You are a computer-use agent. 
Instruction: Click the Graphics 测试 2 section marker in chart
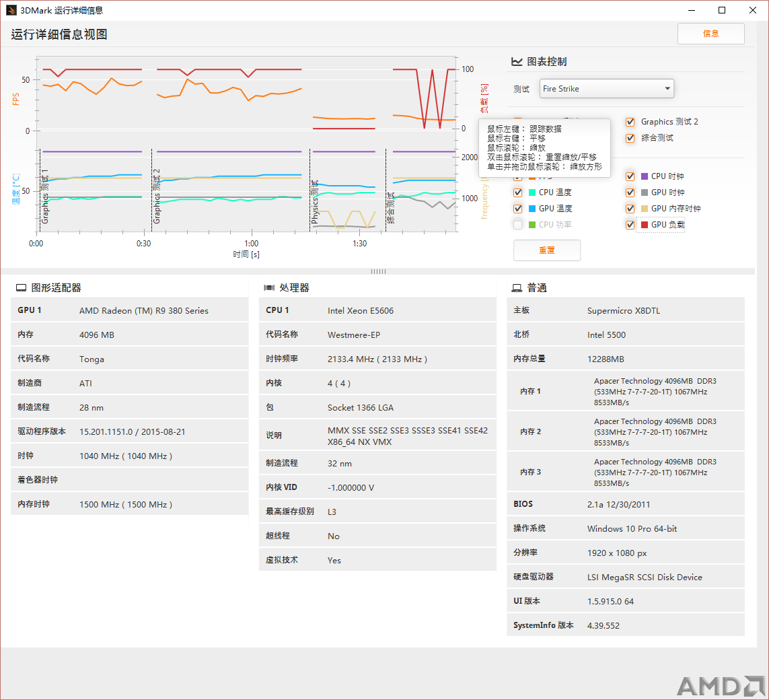click(x=157, y=197)
